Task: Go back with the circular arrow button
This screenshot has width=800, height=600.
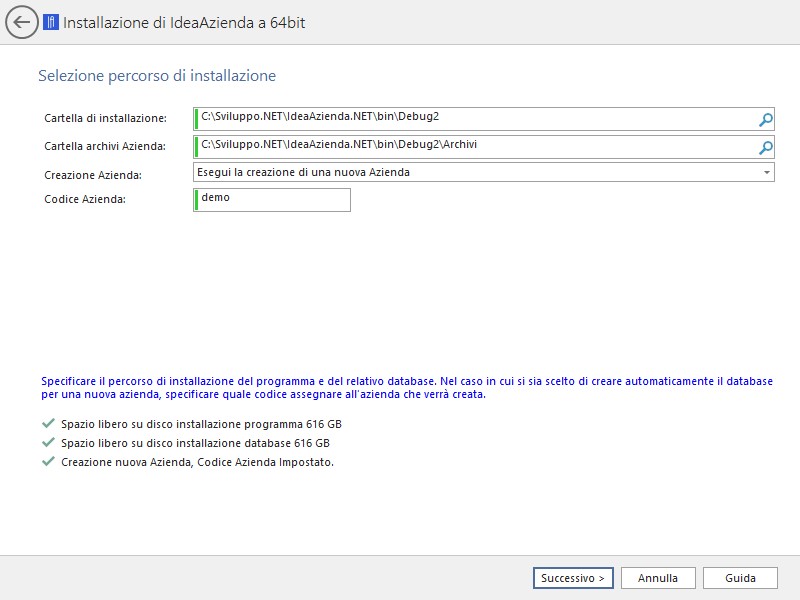Action: (21, 22)
